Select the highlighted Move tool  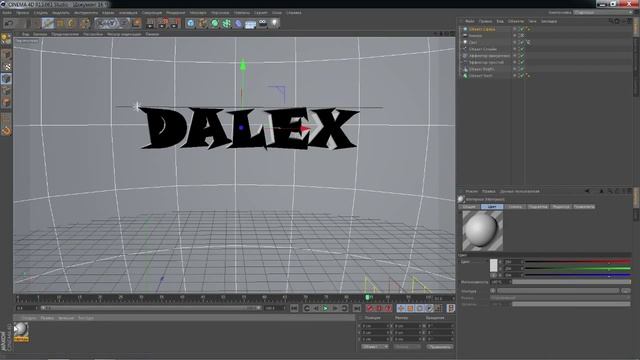(48, 23)
